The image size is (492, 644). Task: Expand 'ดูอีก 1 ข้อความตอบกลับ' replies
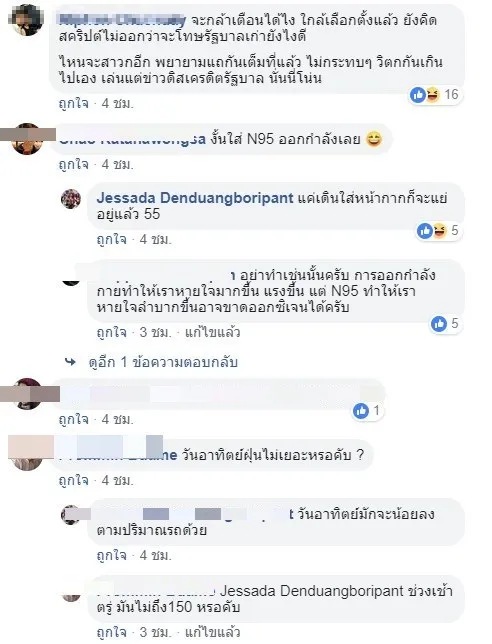point(163,362)
